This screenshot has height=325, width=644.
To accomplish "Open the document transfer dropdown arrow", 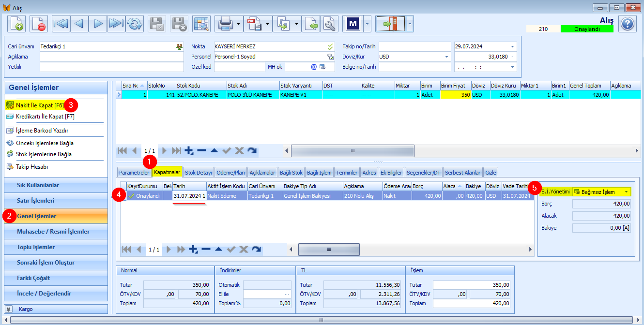I will click(296, 23).
